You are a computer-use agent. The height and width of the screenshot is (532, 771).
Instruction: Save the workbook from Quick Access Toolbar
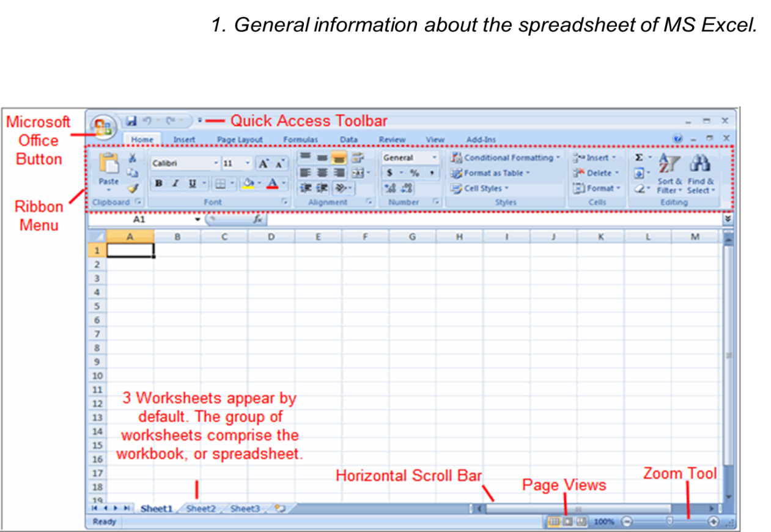(131, 121)
